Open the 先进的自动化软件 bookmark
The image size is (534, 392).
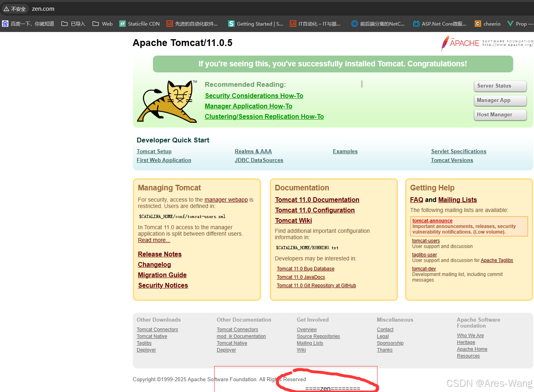point(192,24)
